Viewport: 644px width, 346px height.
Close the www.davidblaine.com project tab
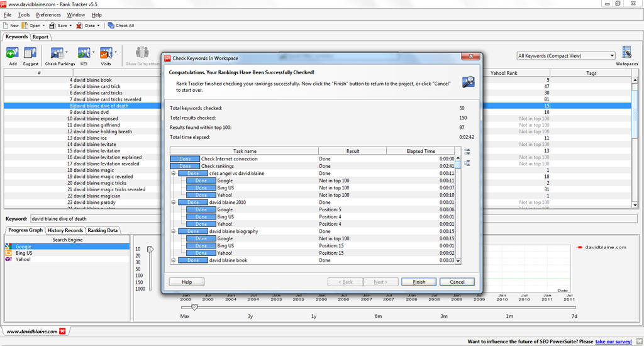(x=62, y=331)
